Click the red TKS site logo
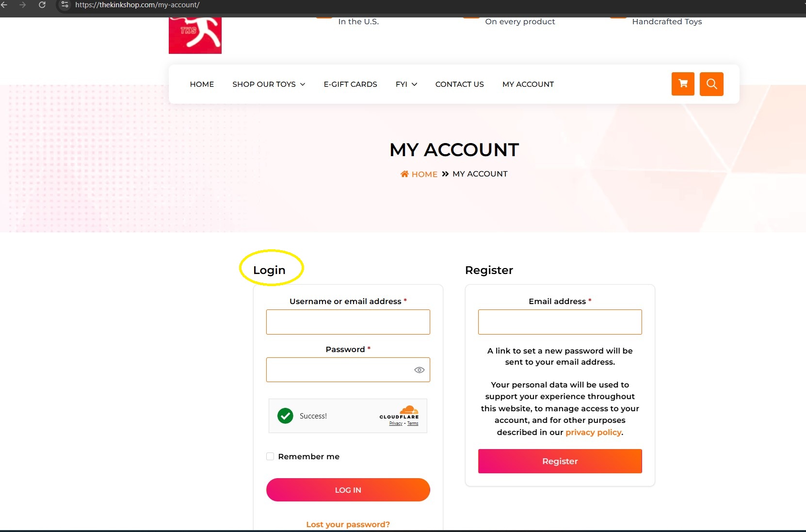The height and width of the screenshot is (532, 806). pos(195,35)
